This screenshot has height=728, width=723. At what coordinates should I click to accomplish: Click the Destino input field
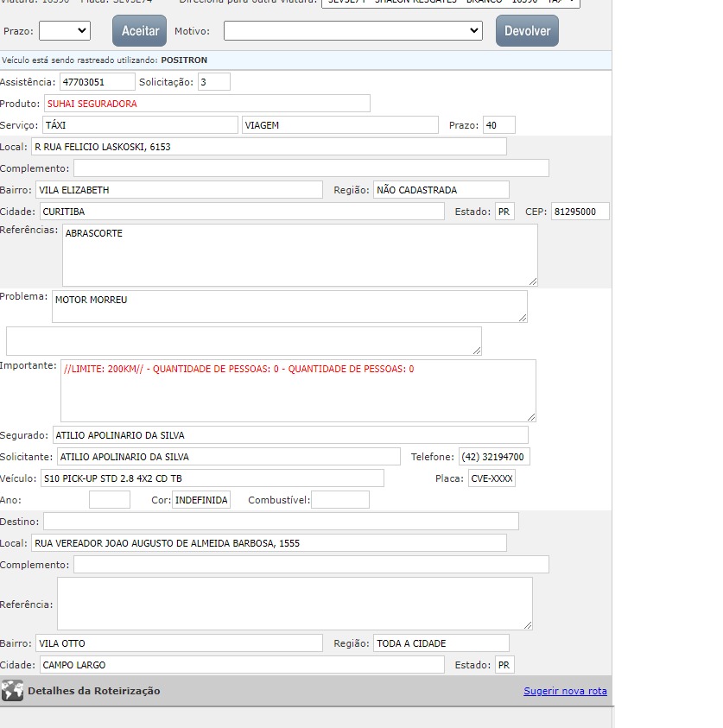point(281,522)
